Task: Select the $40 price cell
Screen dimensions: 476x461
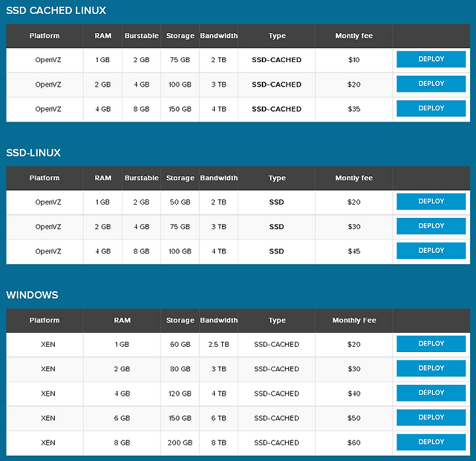Action: click(354, 394)
